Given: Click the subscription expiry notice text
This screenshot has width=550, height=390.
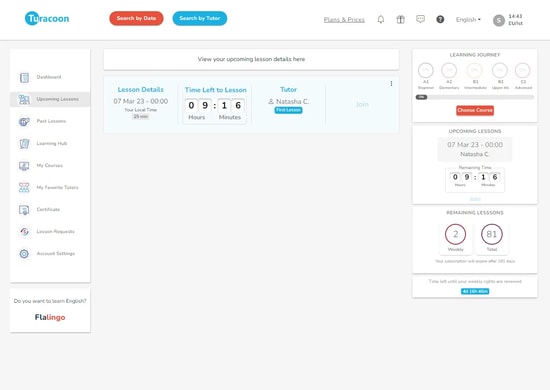Looking at the screenshot, I should [475, 261].
